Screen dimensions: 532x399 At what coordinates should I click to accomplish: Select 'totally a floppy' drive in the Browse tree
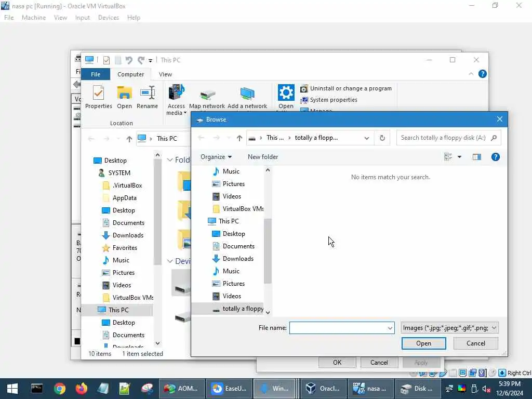(x=237, y=309)
